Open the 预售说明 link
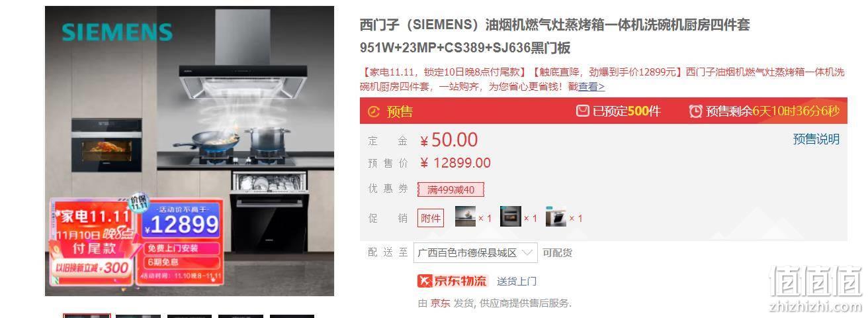Image resolution: width=868 pixels, height=318 pixels. tap(816, 139)
